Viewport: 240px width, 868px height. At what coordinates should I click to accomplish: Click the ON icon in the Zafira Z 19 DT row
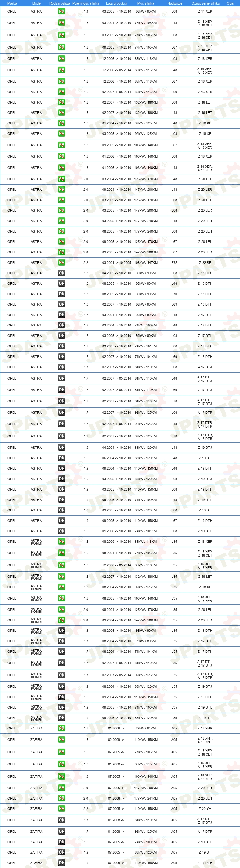click(x=62, y=852)
